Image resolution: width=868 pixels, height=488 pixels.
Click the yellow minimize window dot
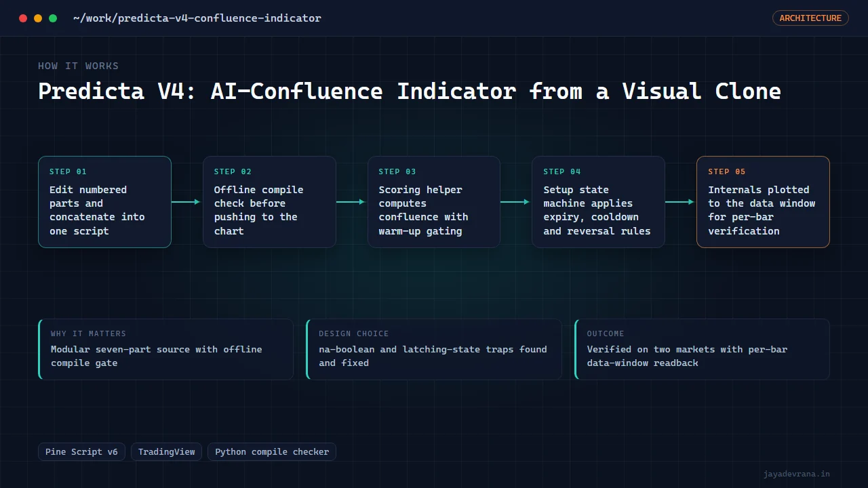click(x=38, y=18)
